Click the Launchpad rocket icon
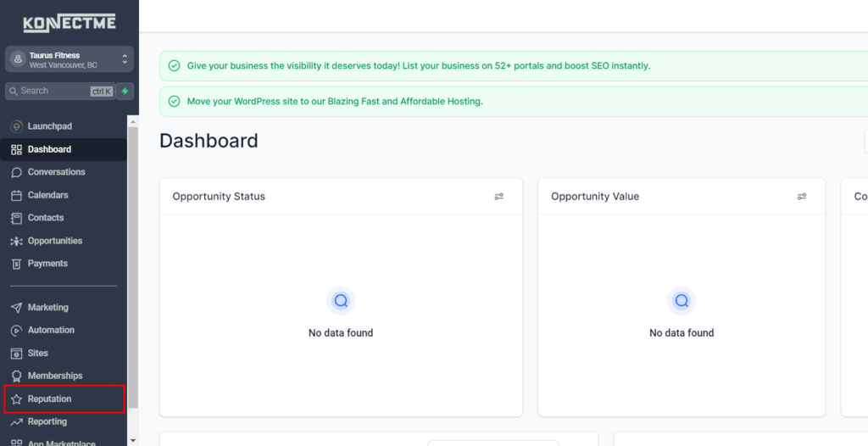 point(16,126)
